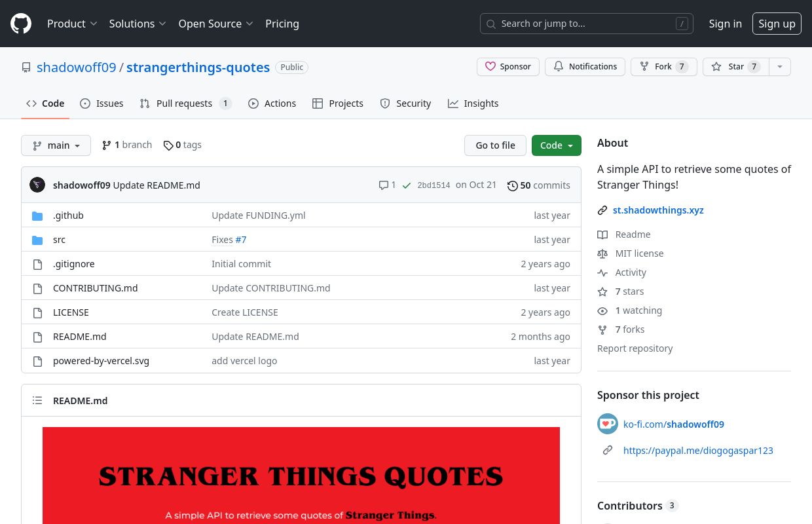Open the latest commit comment icon
812x524 pixels.
(x=387, y=185)
